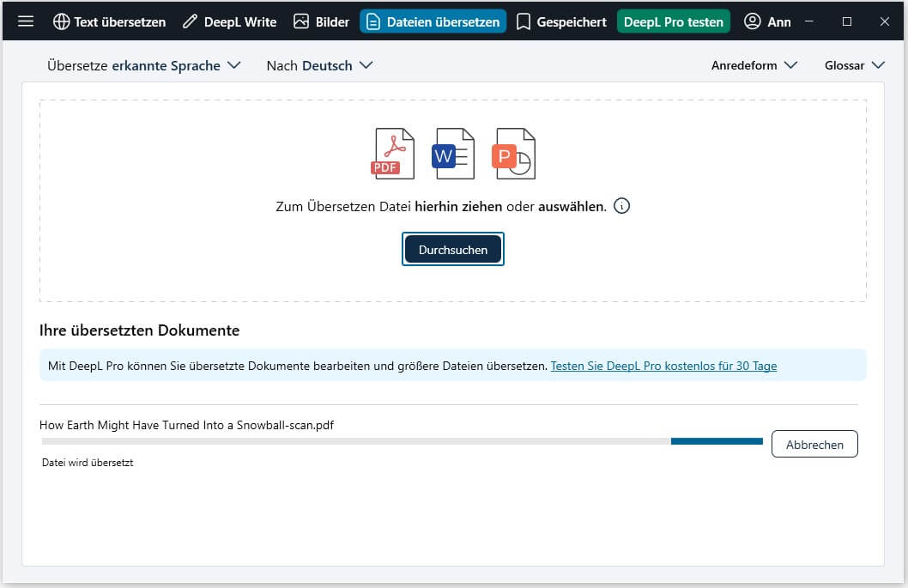Open the Anredeform dropdown
Screen dimensions: 908x588
point(754,65)
